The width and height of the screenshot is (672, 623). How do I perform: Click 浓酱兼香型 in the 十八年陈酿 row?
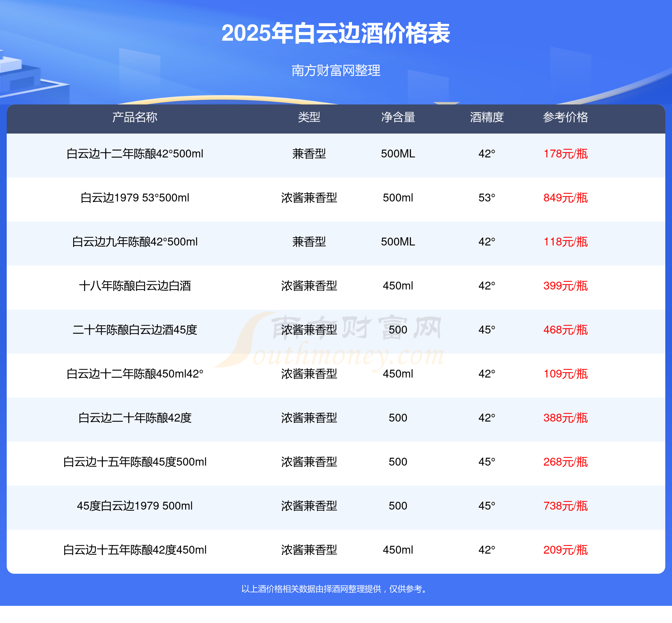pyautogui.click(x=309, y=286)
